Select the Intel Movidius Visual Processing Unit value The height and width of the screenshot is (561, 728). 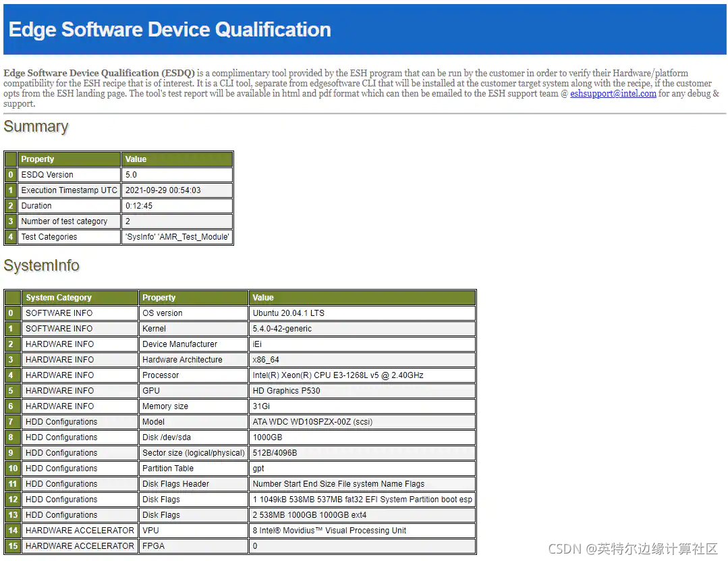click(x=362, y=531)
